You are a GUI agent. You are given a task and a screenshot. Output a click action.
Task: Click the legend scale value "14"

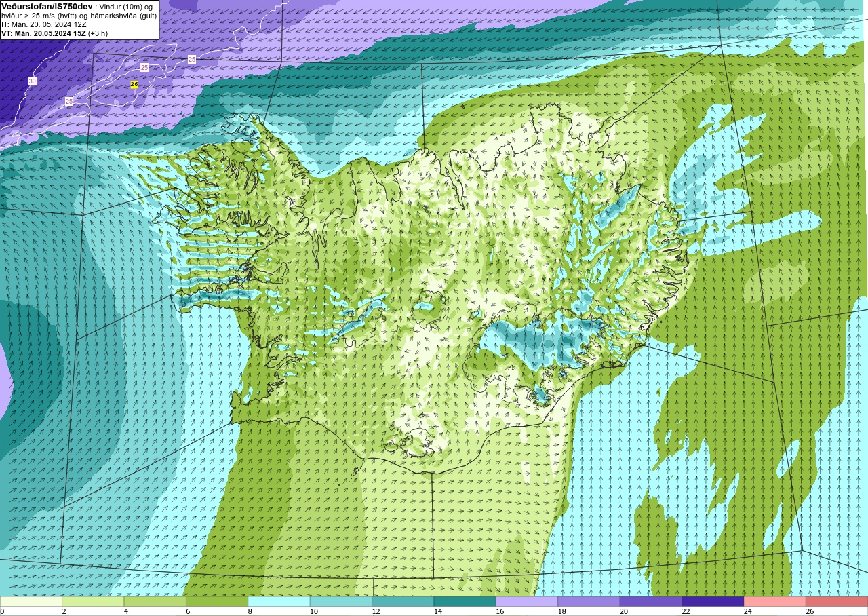pos(437,611)
